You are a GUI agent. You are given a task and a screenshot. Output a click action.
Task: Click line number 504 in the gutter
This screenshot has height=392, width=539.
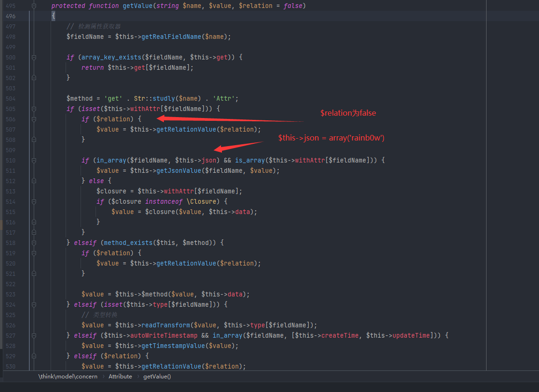10,98
